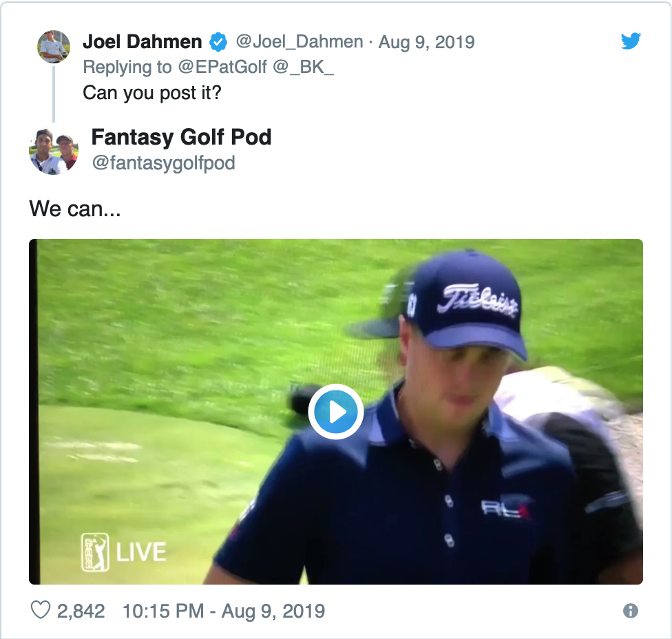The height and width of the screenshot is (639, 672).
Task: Click Joel Dahmen's blue verified badge
Action: point(218,42)
